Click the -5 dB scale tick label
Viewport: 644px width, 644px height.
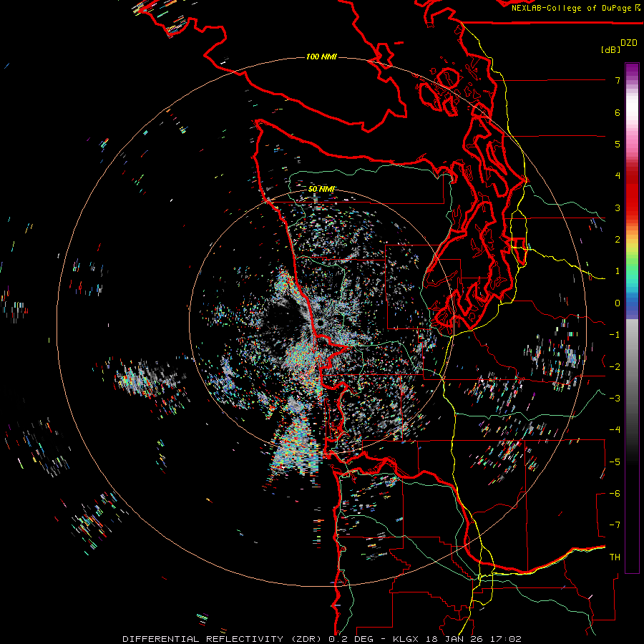click(x=615, y=462)
